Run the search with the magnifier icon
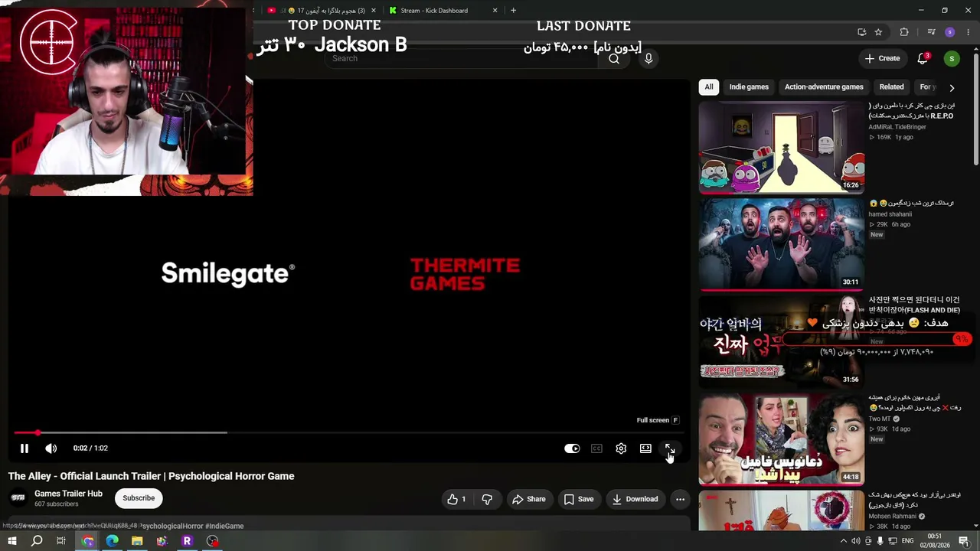Image resolution: width=980 pixels, height=551 pixels. pyautogui.click(x=614, y=58)
